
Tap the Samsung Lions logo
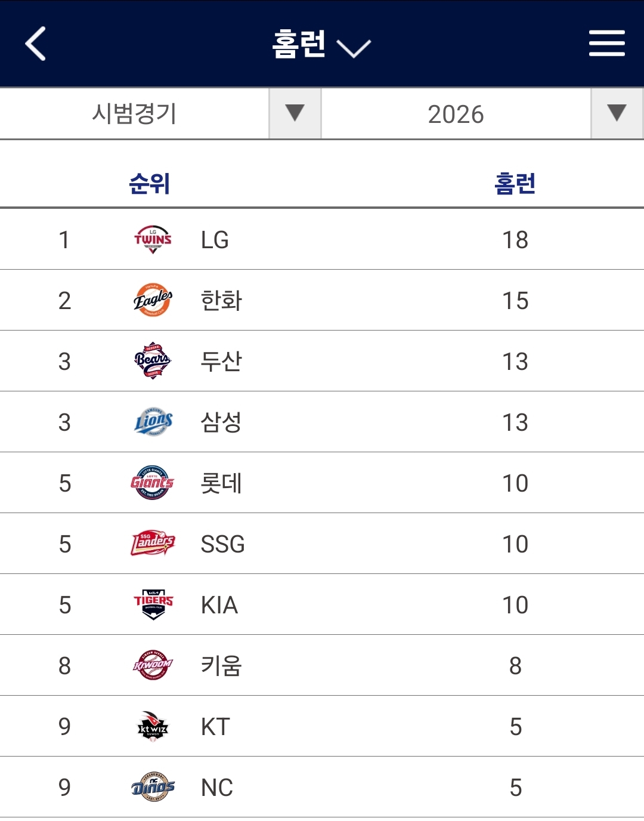153,422
